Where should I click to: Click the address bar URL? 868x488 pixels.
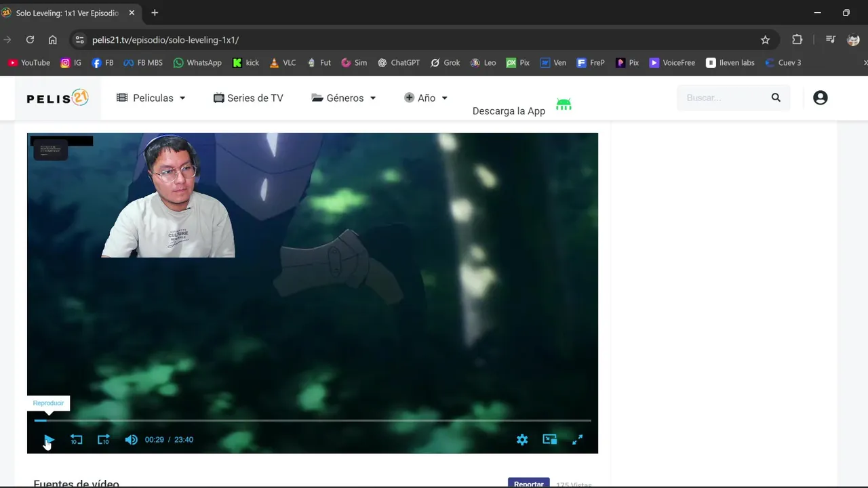click(x=165, y=40)
